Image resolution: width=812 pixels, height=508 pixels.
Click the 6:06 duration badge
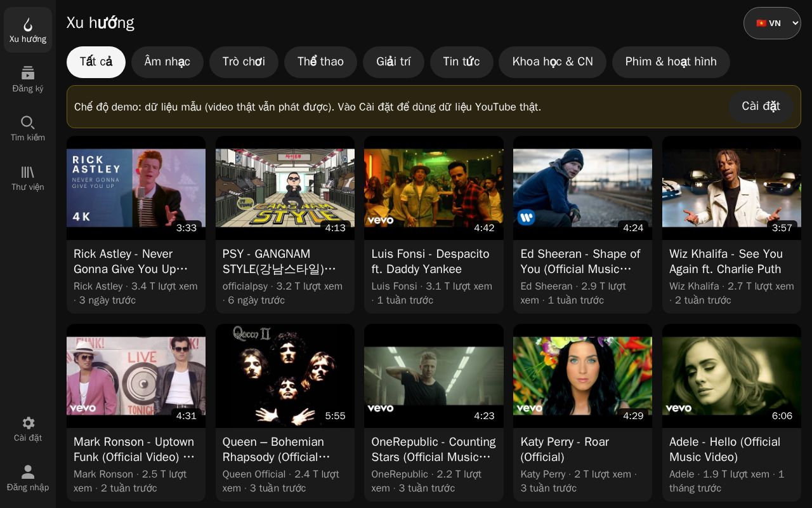click(x=782, y=416)
